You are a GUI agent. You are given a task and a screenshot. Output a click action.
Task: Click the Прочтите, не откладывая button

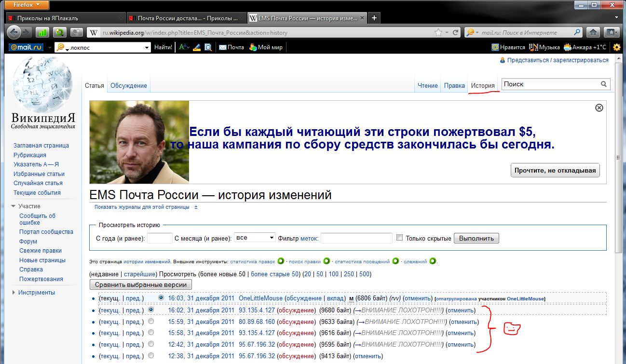click(x=556, y=170)
